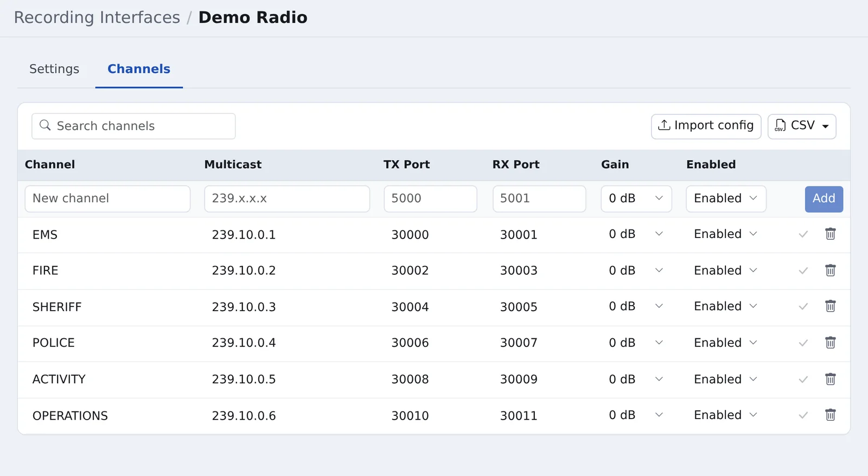
Task: Go to Recording Interfaces breadcrumb
Action: tap(97, 17)
